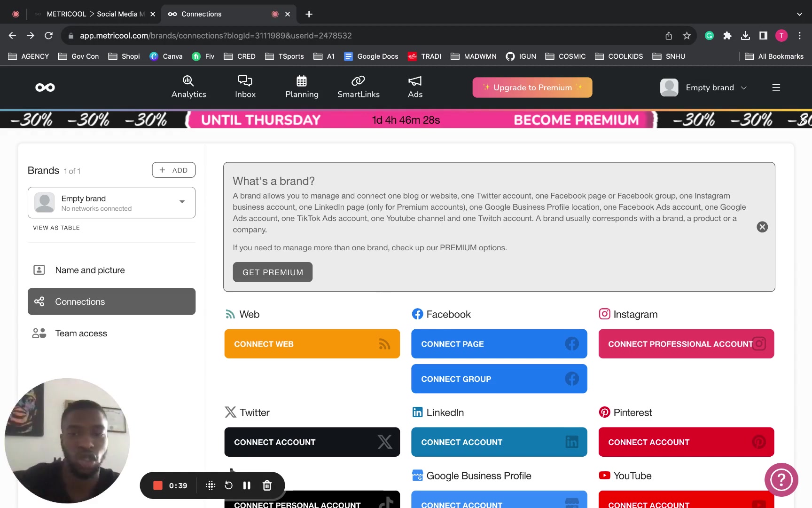Stop the recording with red square
The height and width of the screenshot is (508, 812).
pos(158,485)
